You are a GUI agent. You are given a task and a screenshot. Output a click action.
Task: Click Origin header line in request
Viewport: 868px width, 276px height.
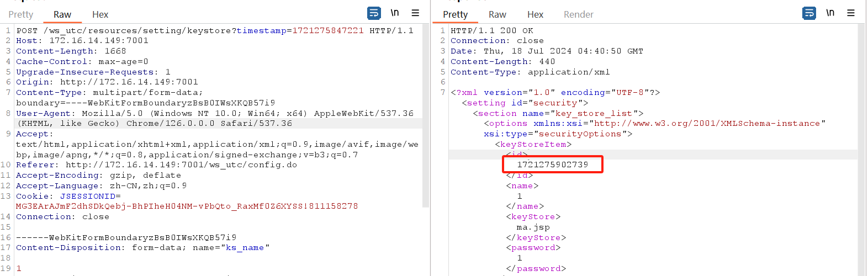(107, 82)
